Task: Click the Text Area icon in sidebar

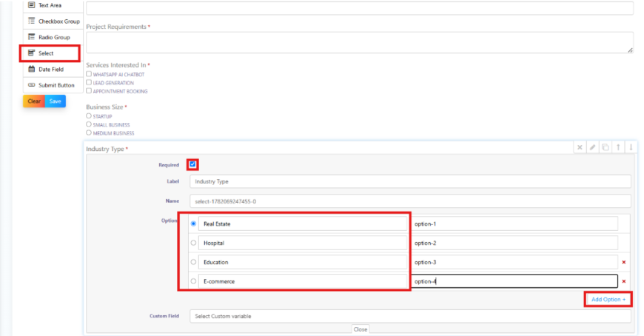Action: point(31,5)
